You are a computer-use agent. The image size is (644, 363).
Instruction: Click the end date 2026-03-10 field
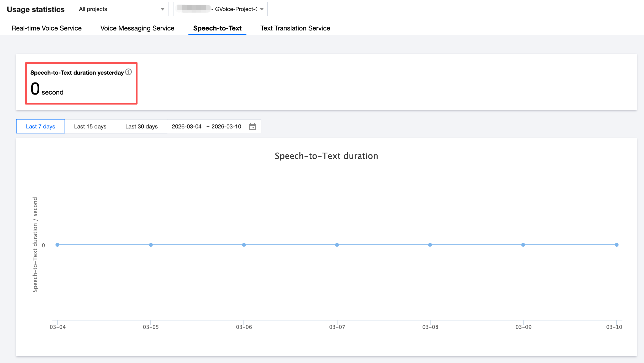[226, 127]
